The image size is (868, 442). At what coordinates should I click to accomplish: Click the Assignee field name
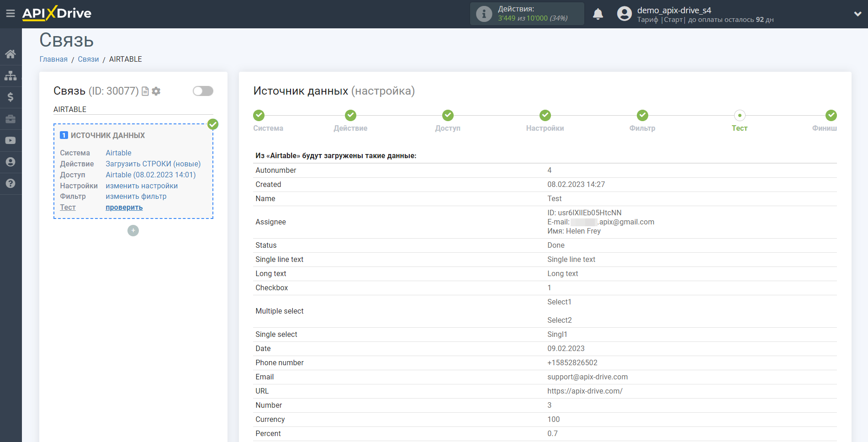click(x=270, y=222)
